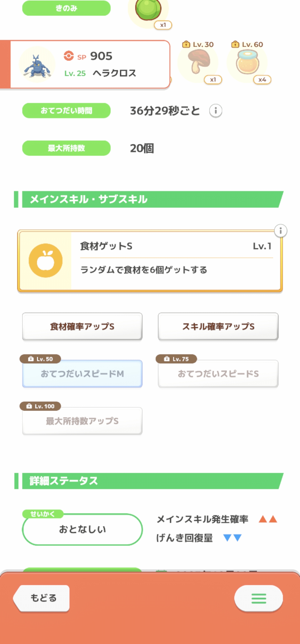Select 食材確率アップS sub skill

[x=82, y=326]
